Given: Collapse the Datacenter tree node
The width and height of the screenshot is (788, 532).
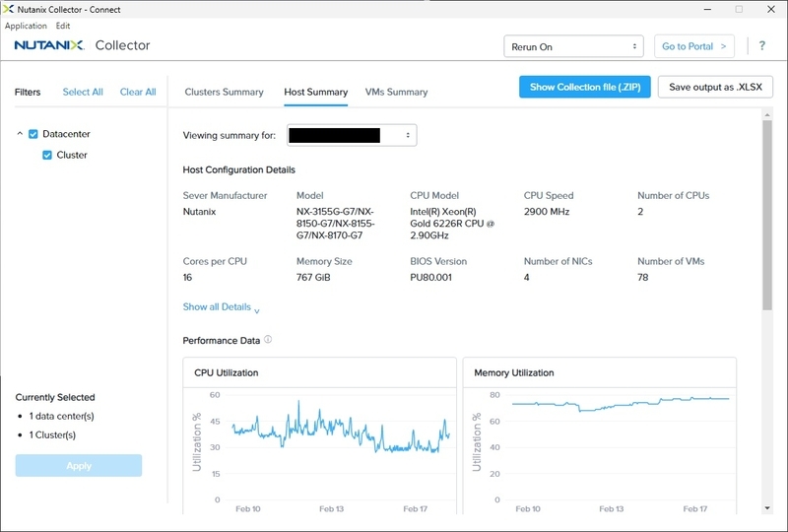Looking at the screenshot, I should 20,134.
